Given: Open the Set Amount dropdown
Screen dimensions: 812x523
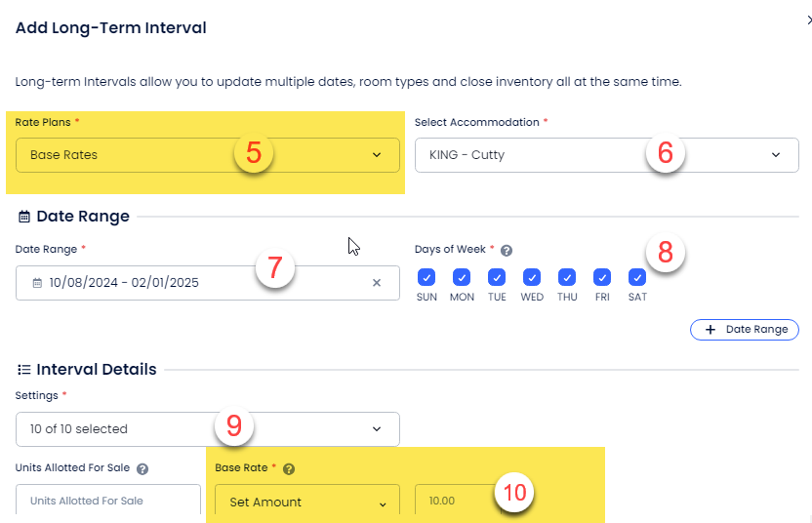Looking at the screenshot, I should click(x=307, y=502).
